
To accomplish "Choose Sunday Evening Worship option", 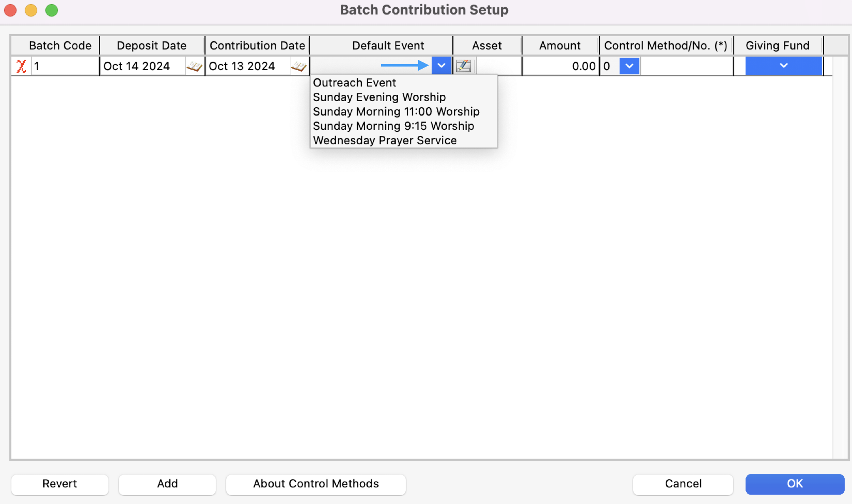I will (x=379, y=97).
